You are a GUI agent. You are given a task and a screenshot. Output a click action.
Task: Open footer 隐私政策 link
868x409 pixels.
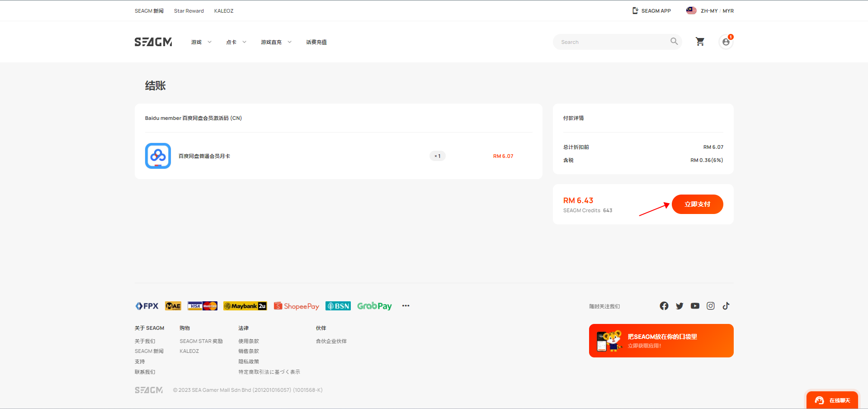249,361
